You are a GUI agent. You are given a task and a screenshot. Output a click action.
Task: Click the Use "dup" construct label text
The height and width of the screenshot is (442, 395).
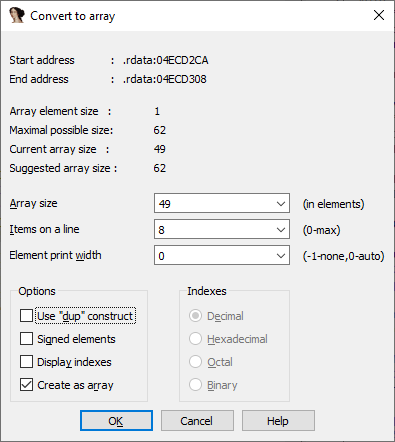click(85, 316)
